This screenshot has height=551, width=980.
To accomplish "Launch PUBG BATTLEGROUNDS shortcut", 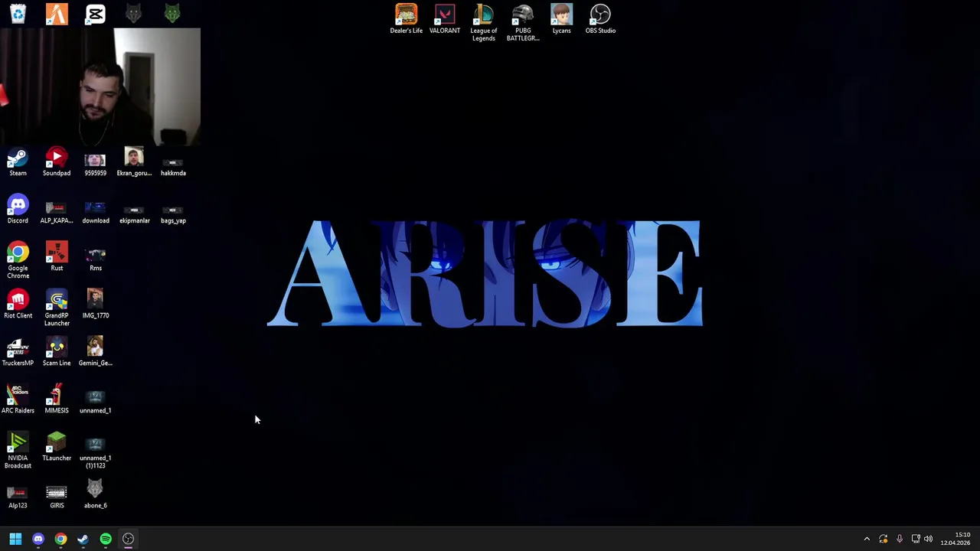I will (523, 23).
